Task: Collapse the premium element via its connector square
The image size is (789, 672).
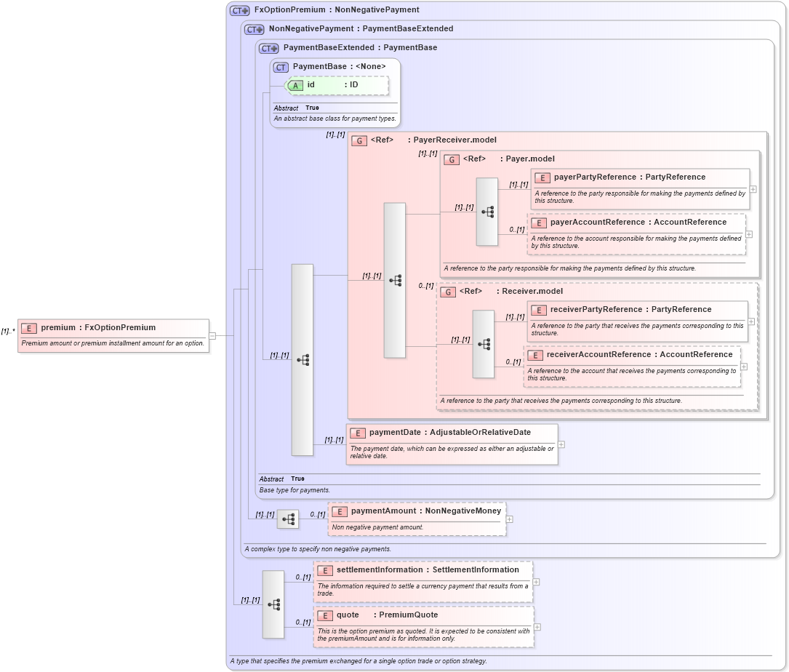Action: [x=212, y=335]
